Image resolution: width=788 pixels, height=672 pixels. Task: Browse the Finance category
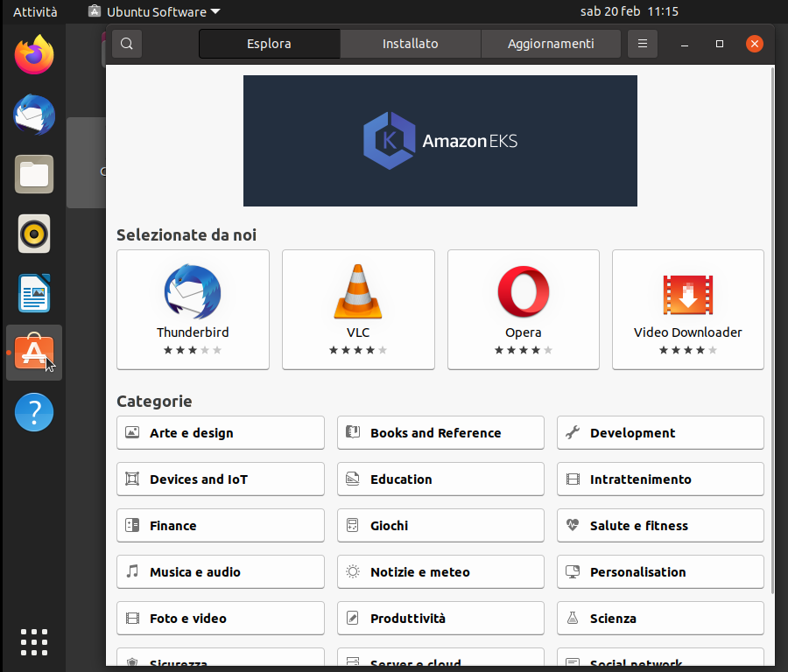click(x=221, y=525)
